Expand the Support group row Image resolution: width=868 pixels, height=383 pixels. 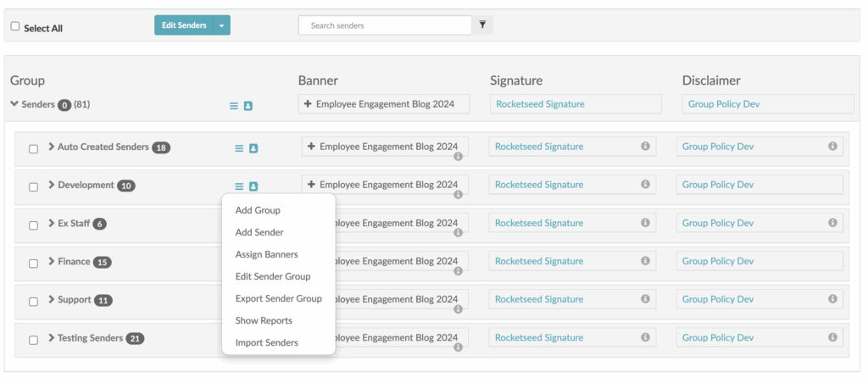click(52, 300)
